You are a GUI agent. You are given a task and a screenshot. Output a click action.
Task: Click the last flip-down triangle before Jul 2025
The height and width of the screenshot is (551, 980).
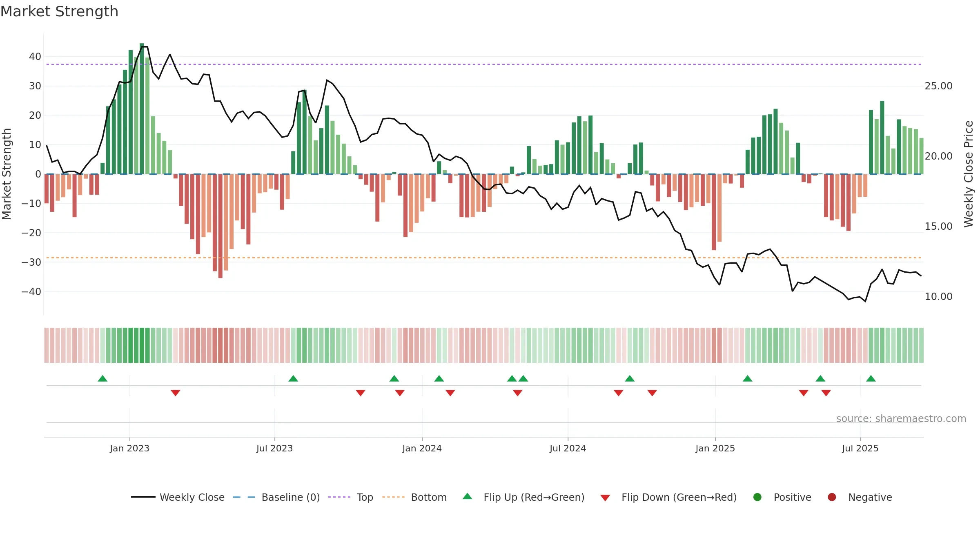click(x=826, y=393)
